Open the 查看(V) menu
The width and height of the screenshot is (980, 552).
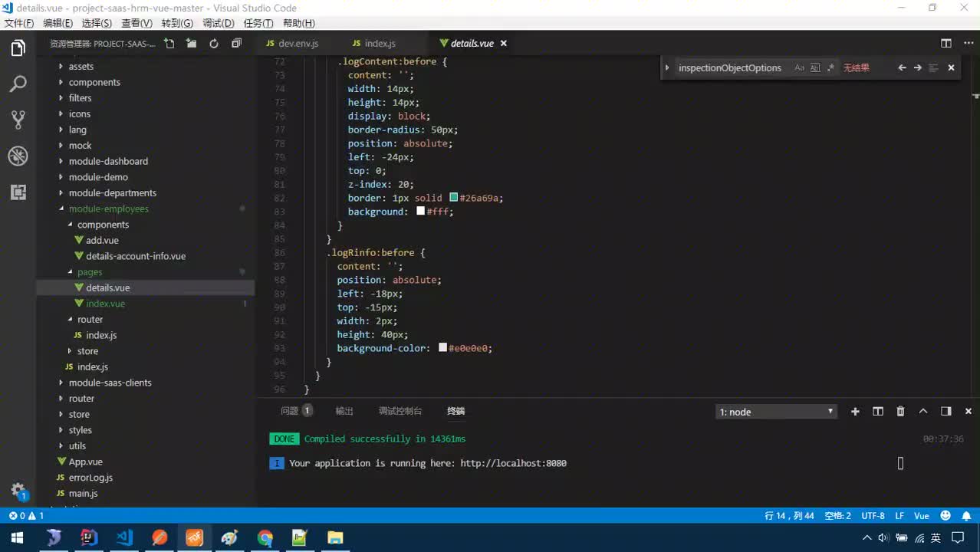[137, 23]
